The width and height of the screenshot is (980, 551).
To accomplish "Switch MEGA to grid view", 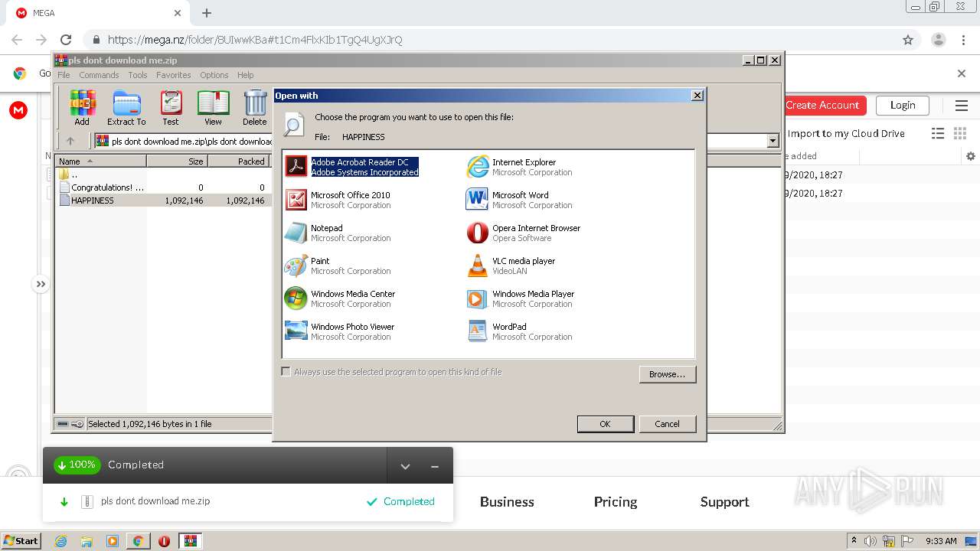I will tap(960, 133).
